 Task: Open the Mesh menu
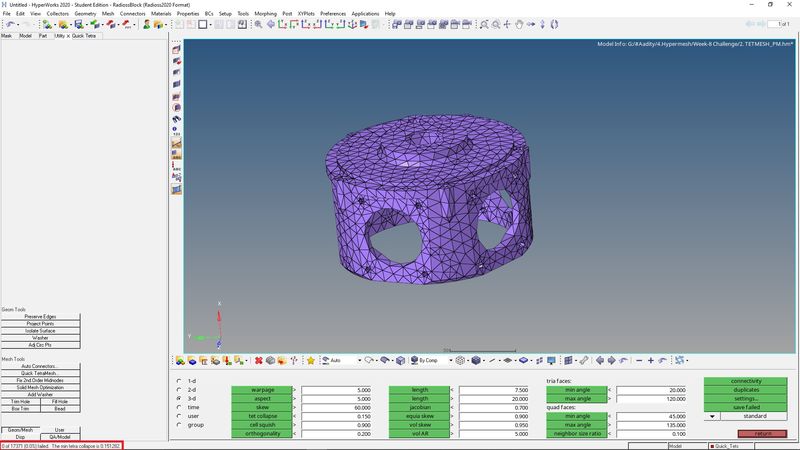tap(108, 14)
